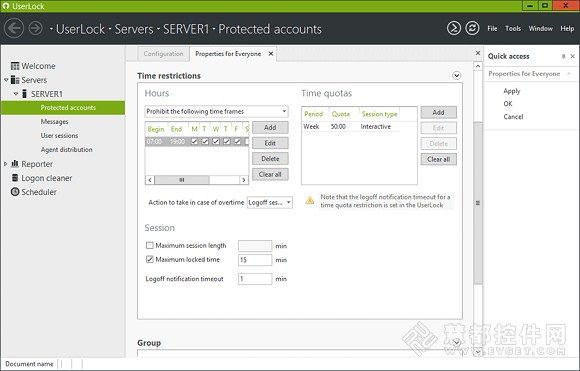Viewport: 580px width, 371px height.
Task: Click the Servers icon in tree
Action: [15, 80]
